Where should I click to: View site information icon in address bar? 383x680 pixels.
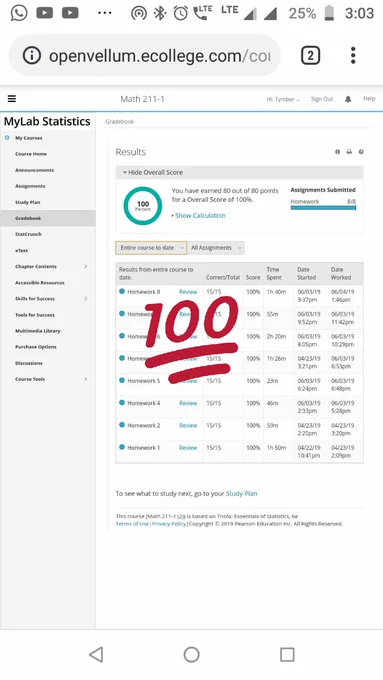pyautogui.click(x=32, y=56)
